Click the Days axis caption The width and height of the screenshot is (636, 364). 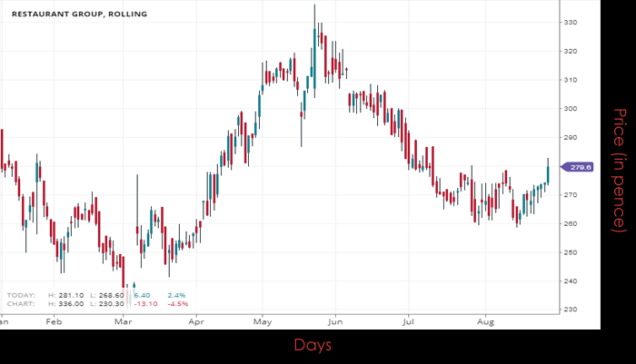point(312,345)
